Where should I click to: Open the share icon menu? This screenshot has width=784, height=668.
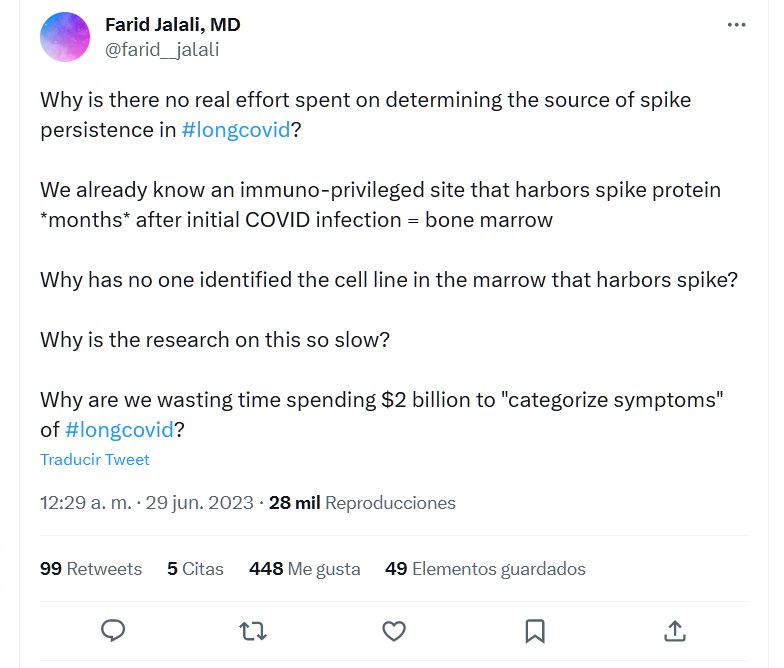tap(675, 630)
